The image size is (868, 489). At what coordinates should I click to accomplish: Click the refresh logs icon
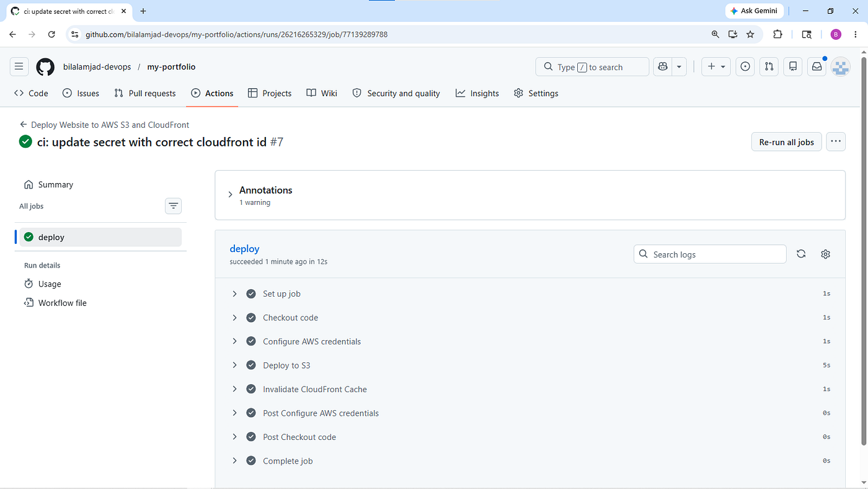[x=801, y=254]
